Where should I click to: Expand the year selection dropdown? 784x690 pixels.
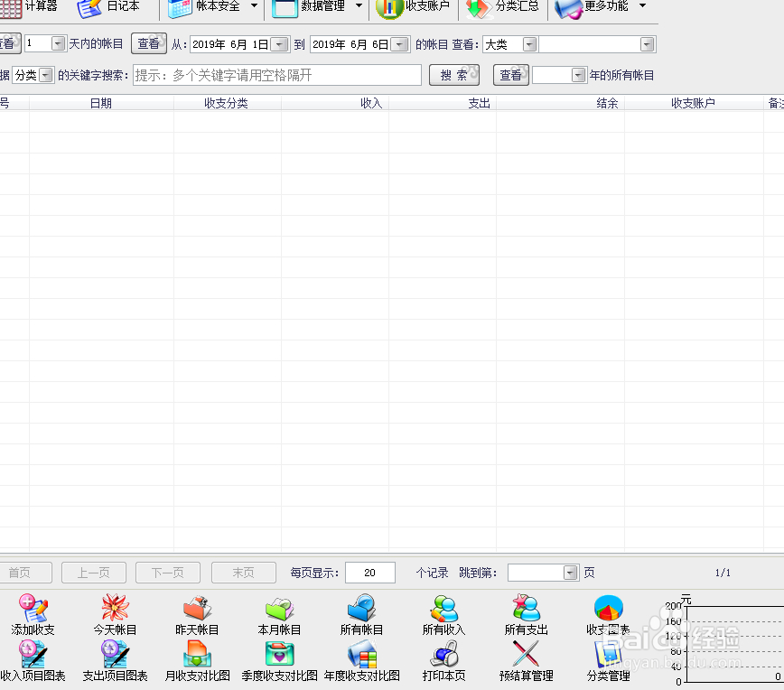[x=579, y=76]
